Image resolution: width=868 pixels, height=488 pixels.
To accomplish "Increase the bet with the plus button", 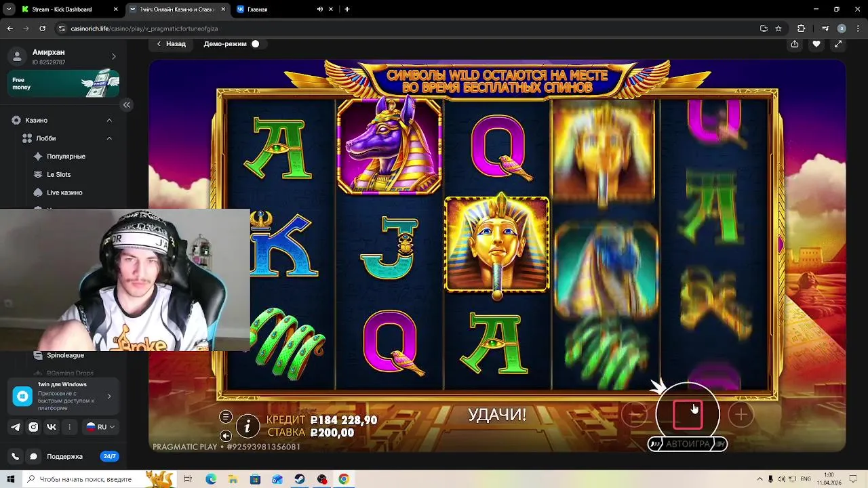I will point(741,414).
